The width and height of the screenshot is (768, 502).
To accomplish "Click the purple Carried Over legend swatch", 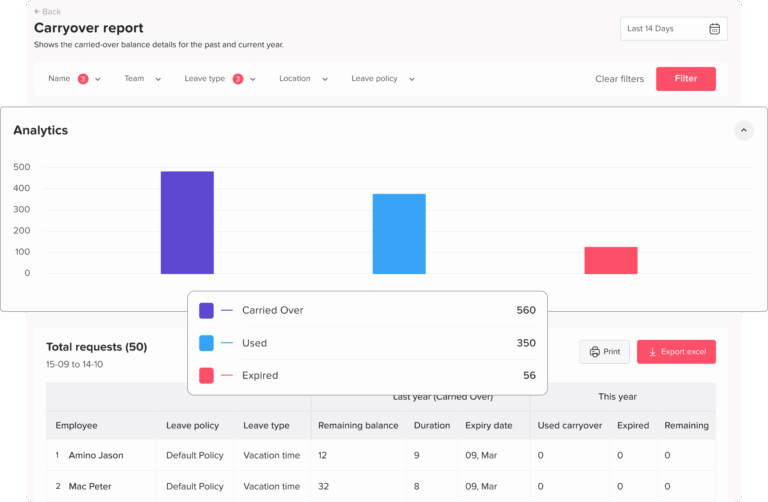I will [x=206, y=311].
